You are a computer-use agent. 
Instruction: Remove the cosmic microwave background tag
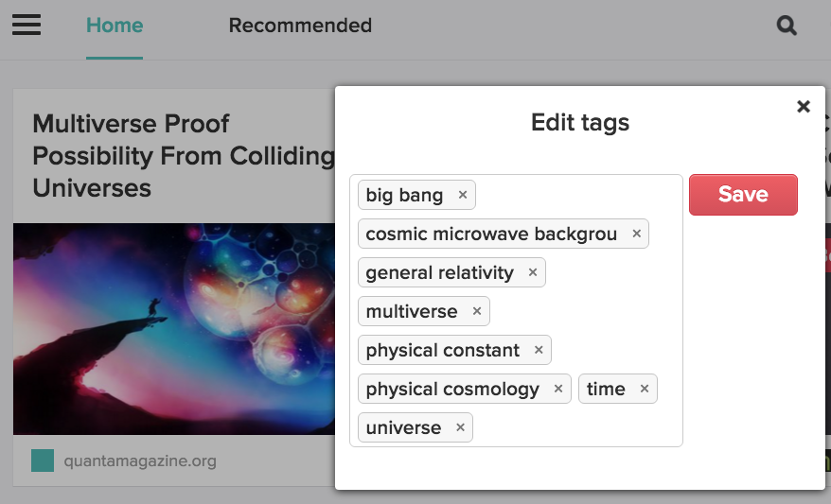[x=636, y=234]
